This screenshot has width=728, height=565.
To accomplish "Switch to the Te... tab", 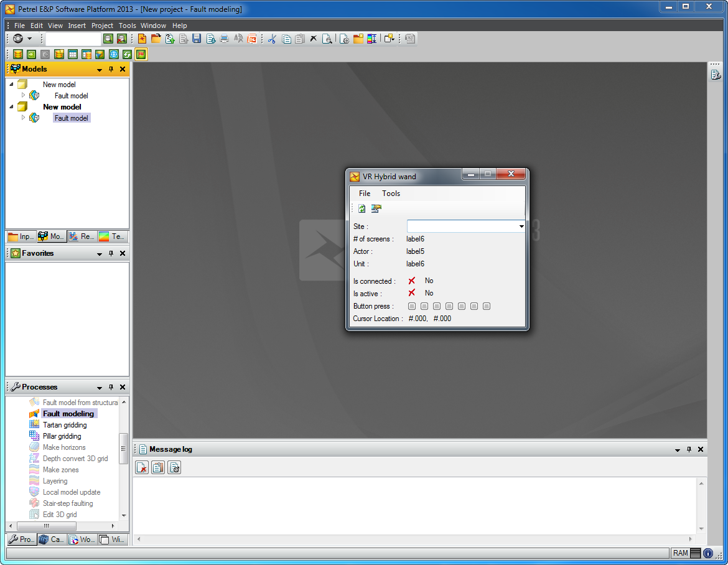I will click(x=113, y=237).
